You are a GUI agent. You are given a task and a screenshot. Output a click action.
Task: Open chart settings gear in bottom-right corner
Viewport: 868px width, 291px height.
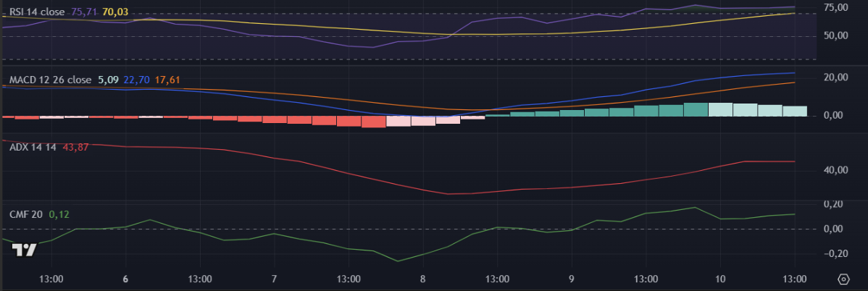click(843, 279)
